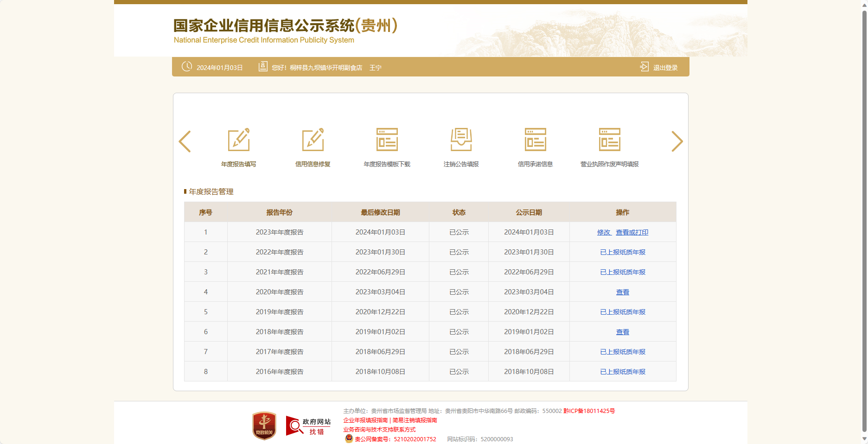
Task: Click 查看 for 2020年年度报告
Action: 623,292
